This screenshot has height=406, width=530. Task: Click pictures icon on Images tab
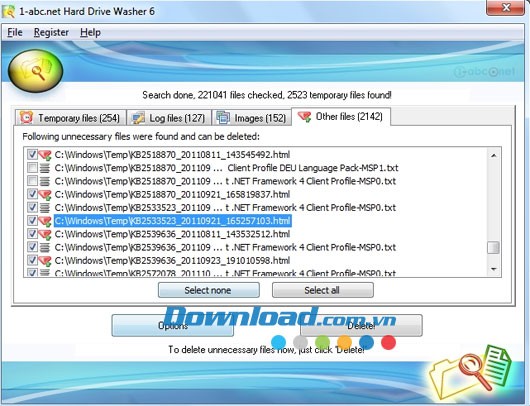223,118
